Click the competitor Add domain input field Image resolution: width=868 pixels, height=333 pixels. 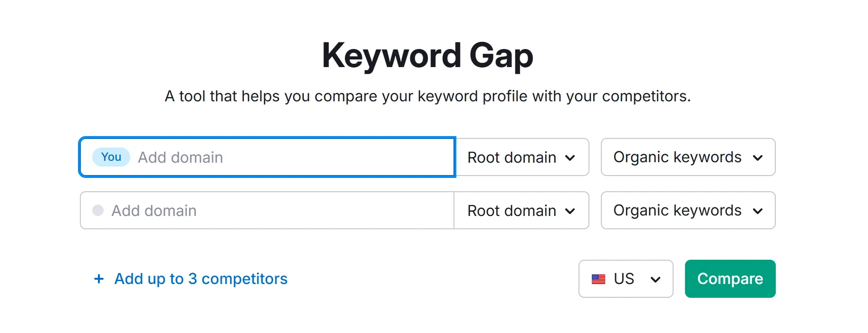pos(285,210)
